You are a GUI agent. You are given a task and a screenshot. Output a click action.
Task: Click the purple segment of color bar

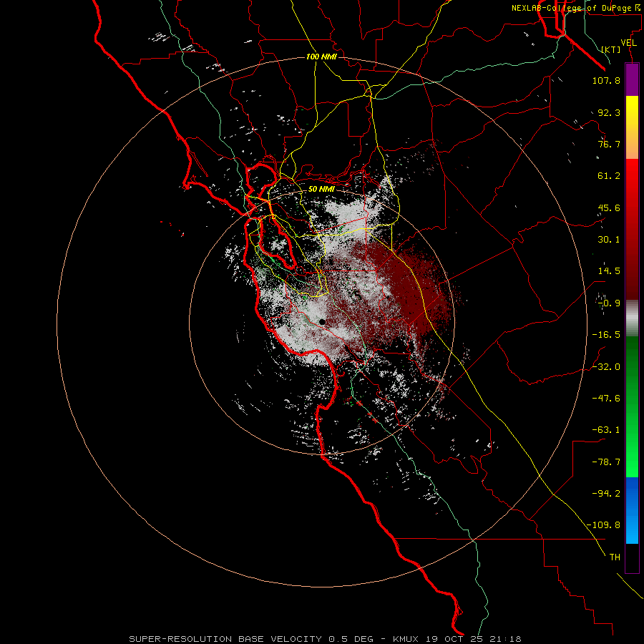(632, 79)
